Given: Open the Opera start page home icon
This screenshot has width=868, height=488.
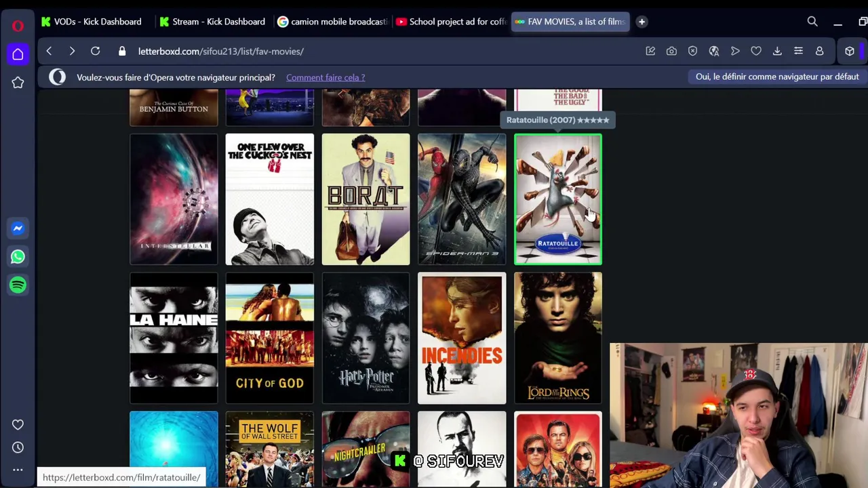Looking at the screenshot, I should click(18, 54).
